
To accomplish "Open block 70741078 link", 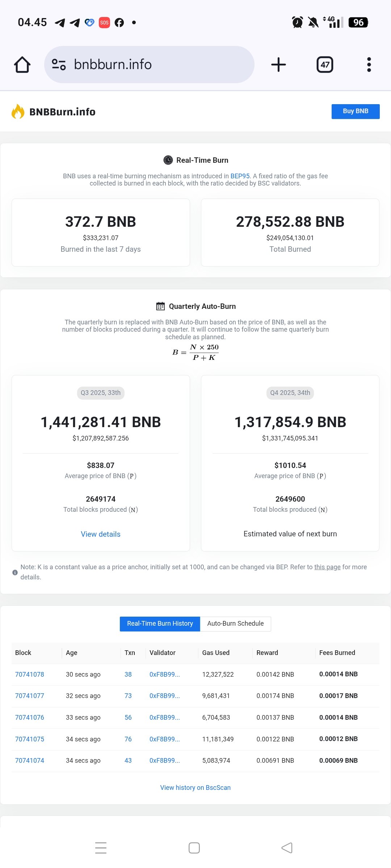I will tap(30, 675).
